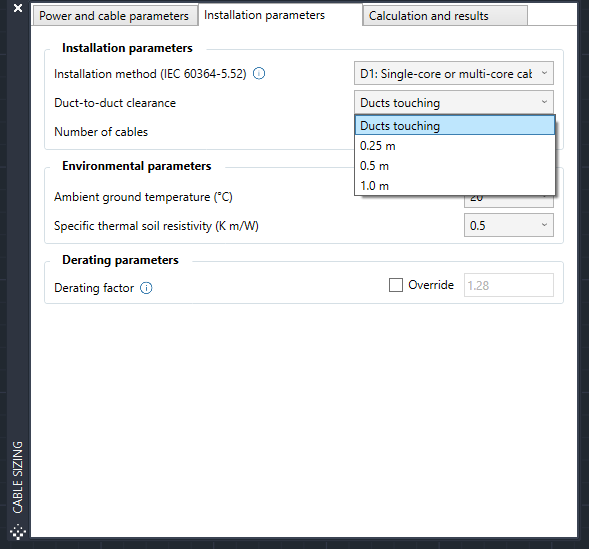This screenshot has height=549, width=589.
Task: Open the Installation method dropdown
Action: pos(453,73)
